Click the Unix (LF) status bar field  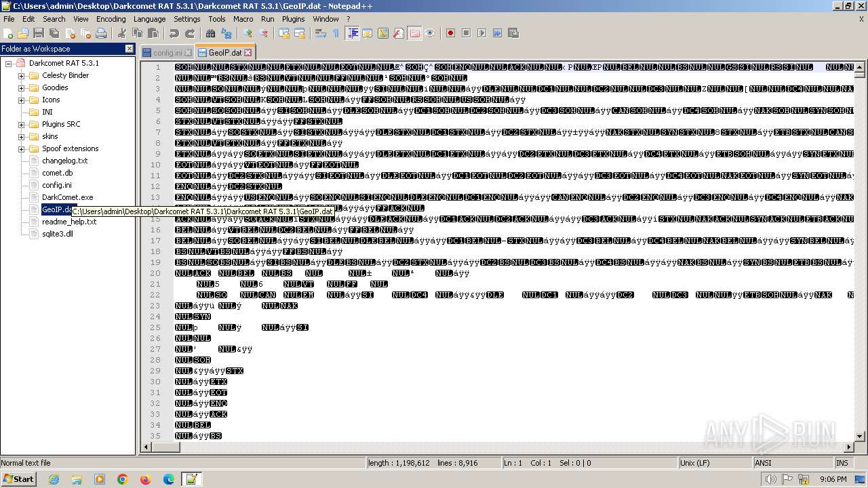point(715,463)
